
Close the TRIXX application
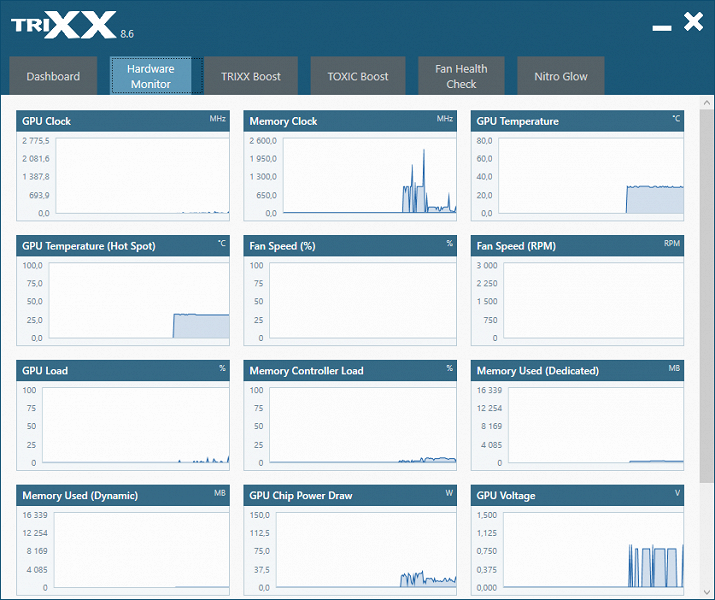(693, 22)
